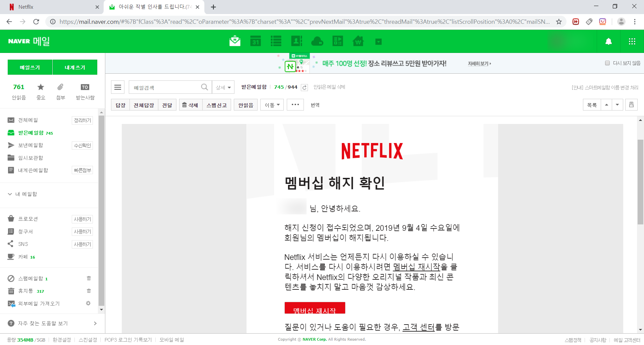The image size is (644, 345).
Task: Open 임시보관함 drafts folder
Action: click(30, 158)
